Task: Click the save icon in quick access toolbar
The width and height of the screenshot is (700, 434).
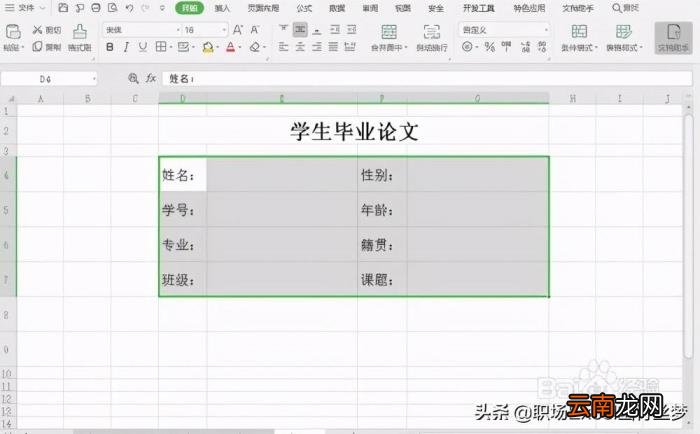Action: (63, 8)
